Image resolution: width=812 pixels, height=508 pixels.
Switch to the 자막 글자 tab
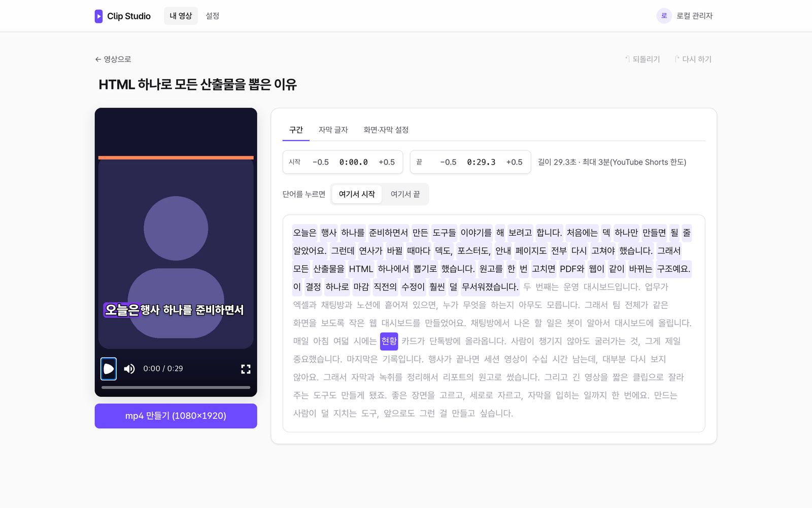click(x=333, y=130)
